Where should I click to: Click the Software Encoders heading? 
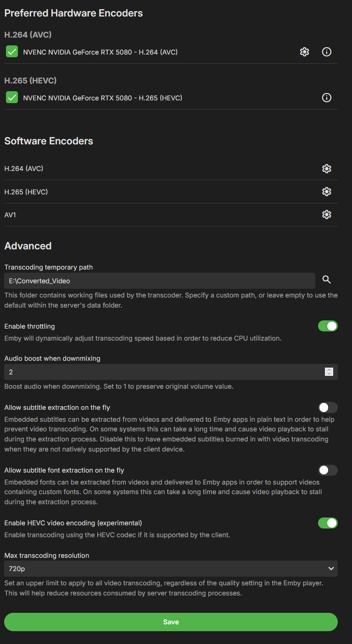click(x=49, y=141)
